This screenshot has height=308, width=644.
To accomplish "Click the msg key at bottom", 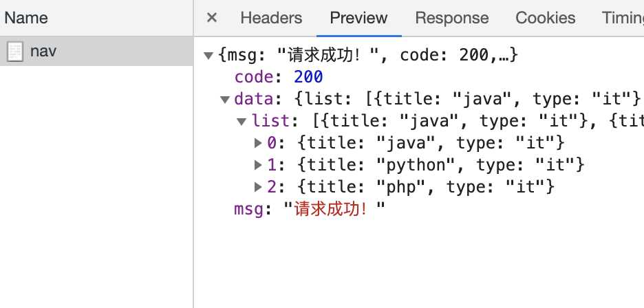I will tap(248, 209).
